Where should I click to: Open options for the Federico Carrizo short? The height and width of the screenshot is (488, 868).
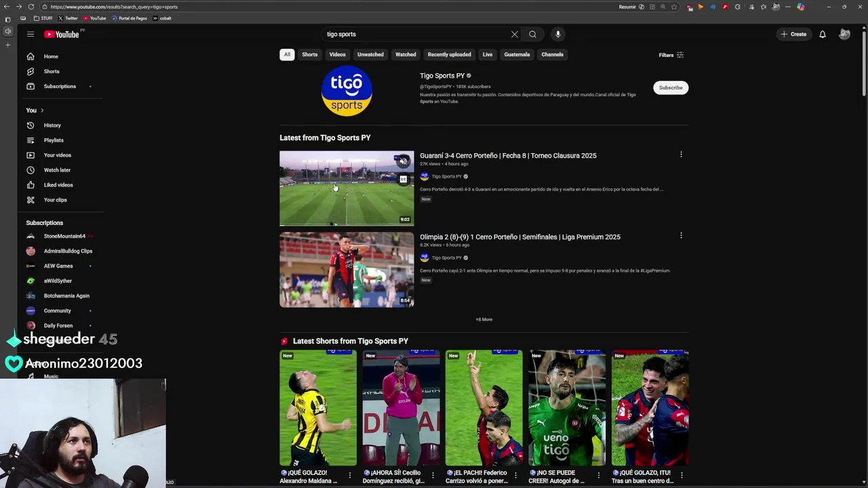click(x=515, y=476)
